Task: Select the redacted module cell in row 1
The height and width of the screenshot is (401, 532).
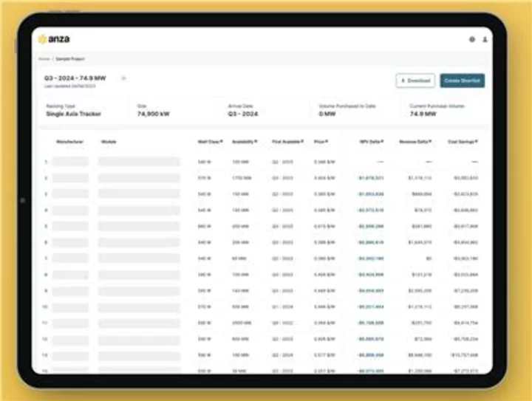Action: tap(139, 162)
